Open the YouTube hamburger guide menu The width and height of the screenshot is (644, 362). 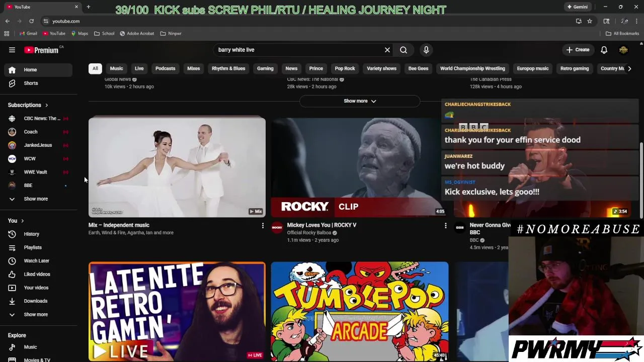pyautogui.click(x=12, y=50)
